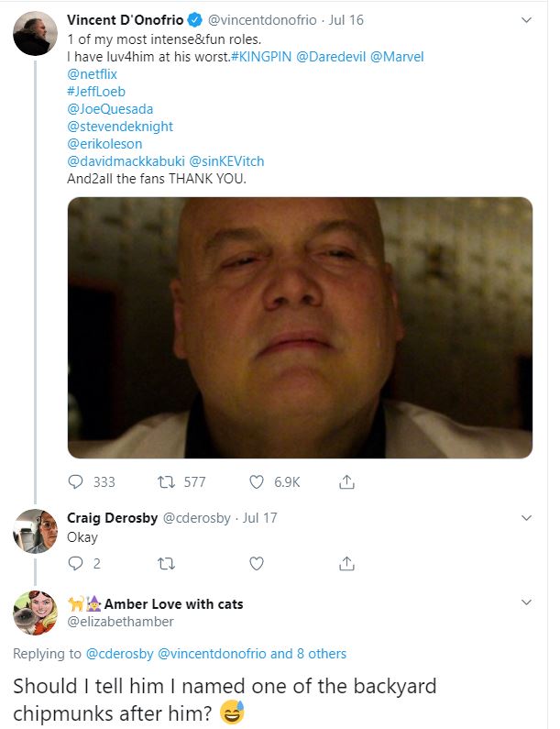Reply to Vincent D'Onofrio's tweet
The height and width of the screenshot is (729, 560).
coord(76,481)
